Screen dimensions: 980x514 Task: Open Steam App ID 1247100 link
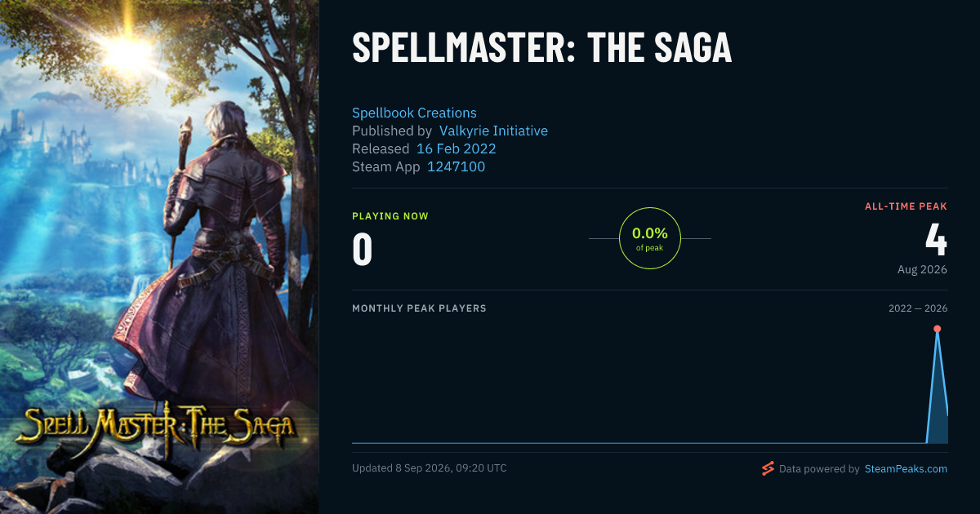click(x=456, y=166)
